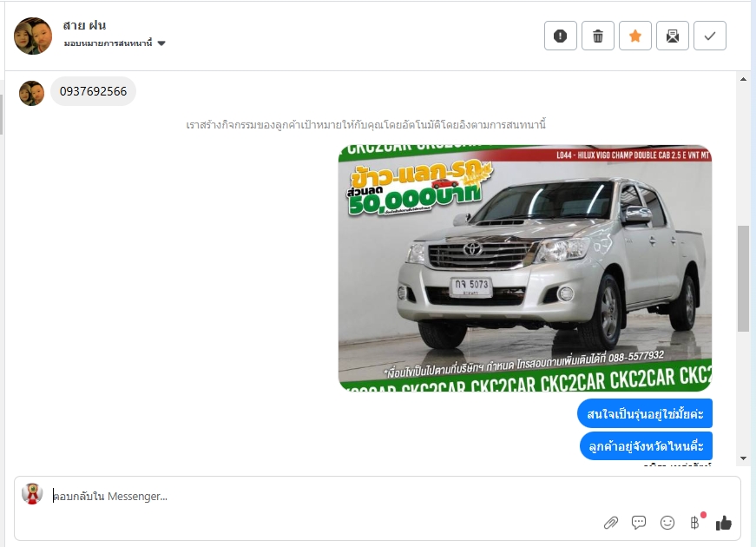Open the header profile photo of สาย ฝน
This screenshot has height=547, width=756.
click(33, 36)
